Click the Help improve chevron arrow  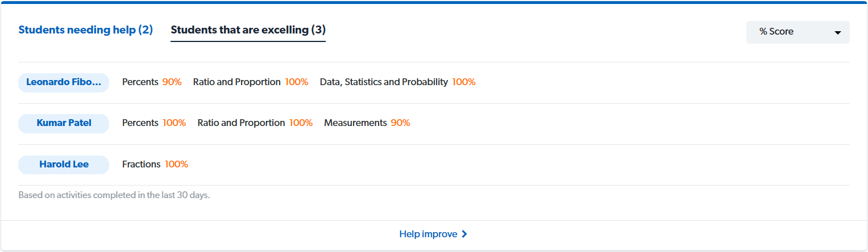click(x=464, y=234)
